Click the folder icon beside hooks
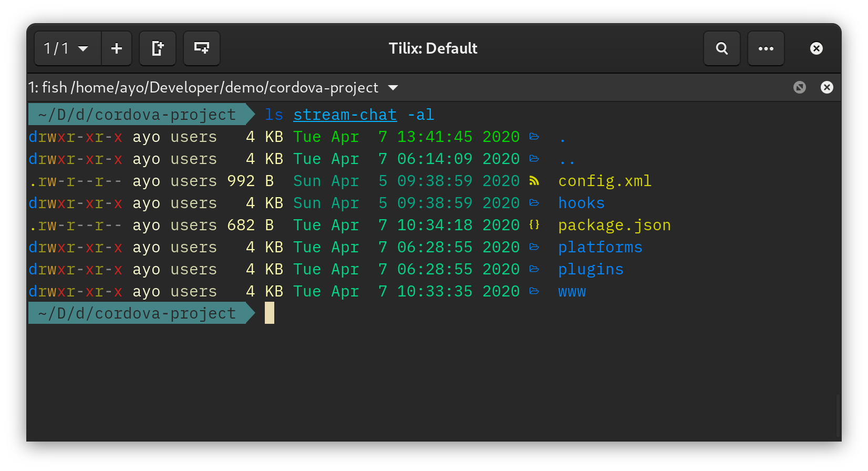The width and height of the screenshot is (868, 471). pos(534,203)
